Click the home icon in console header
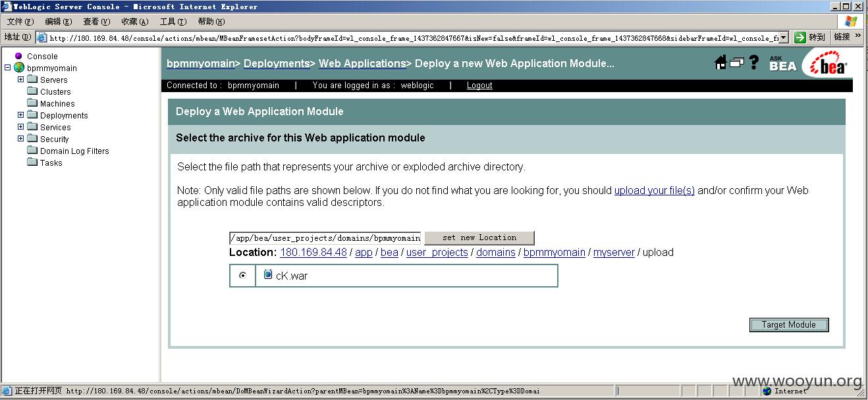 720,63
